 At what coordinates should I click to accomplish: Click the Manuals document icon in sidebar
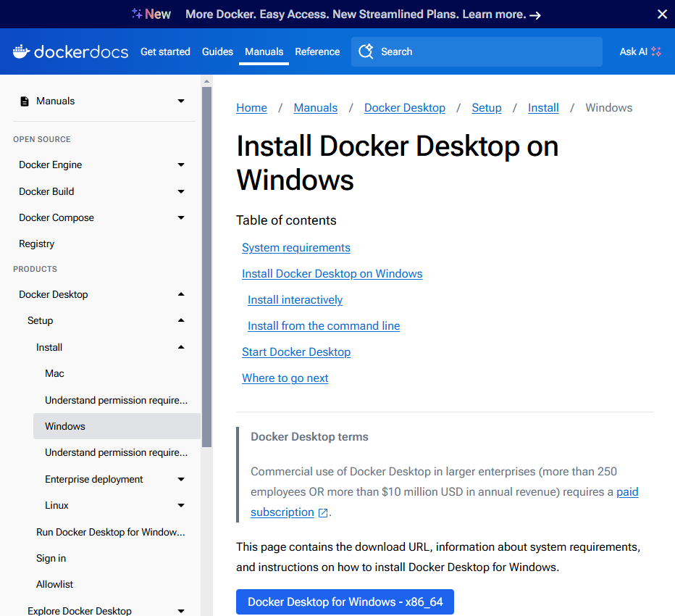pyautogui.click(x=25, y=101)
